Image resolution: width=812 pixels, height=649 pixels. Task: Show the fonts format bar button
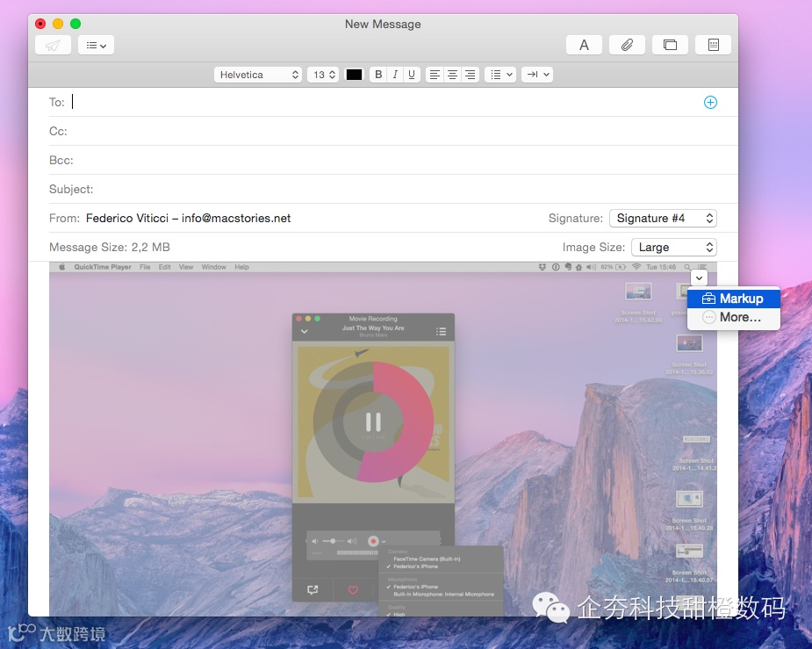coord(584,45)
